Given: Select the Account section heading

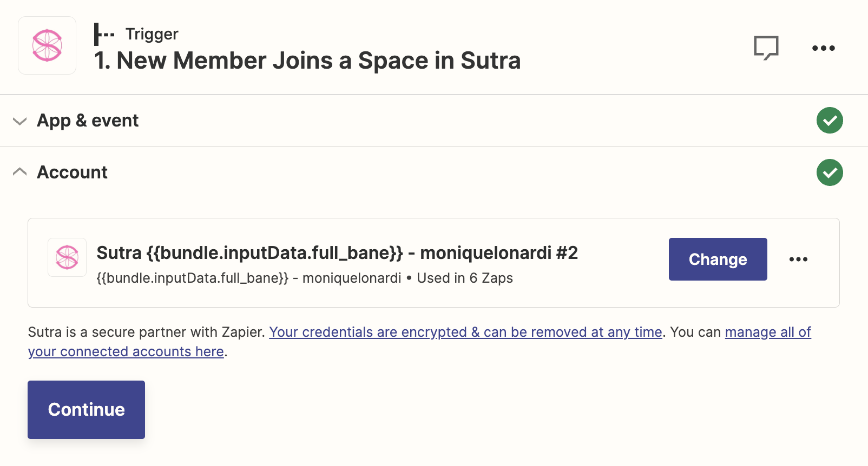Looking at the screenshot, I should click(x=72, y=172).
